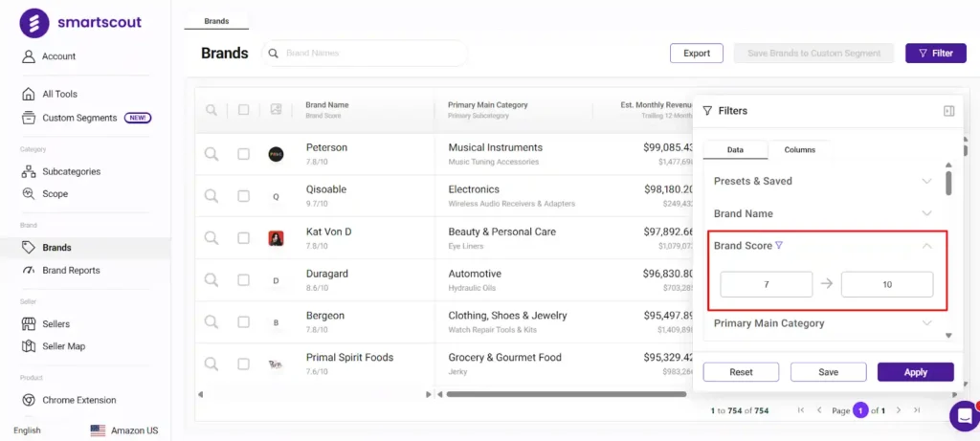Image resolution: width=980 pixels, height=441 pixels.
Task: Go to first page arrow icon
Action: point(801,410)
